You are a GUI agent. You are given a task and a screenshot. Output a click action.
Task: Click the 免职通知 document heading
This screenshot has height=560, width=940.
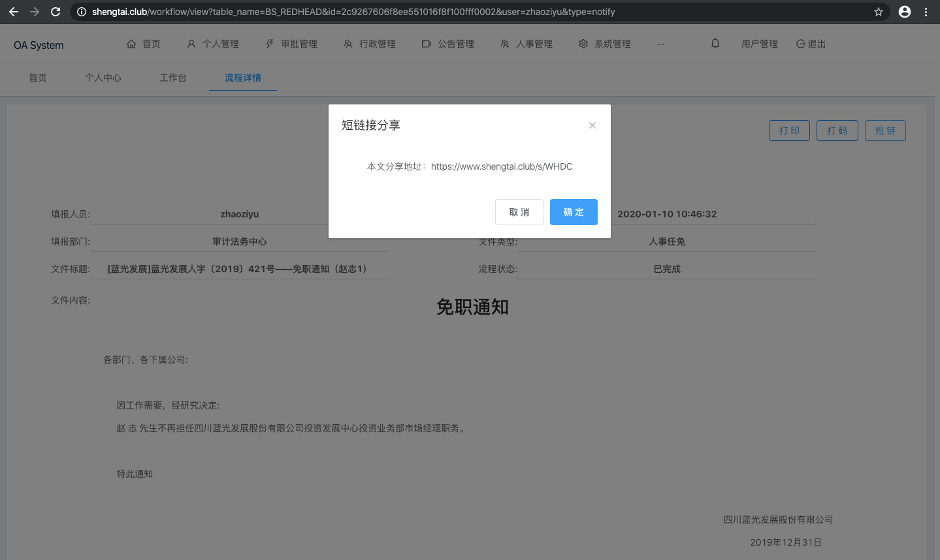click(x=472, y=307)
